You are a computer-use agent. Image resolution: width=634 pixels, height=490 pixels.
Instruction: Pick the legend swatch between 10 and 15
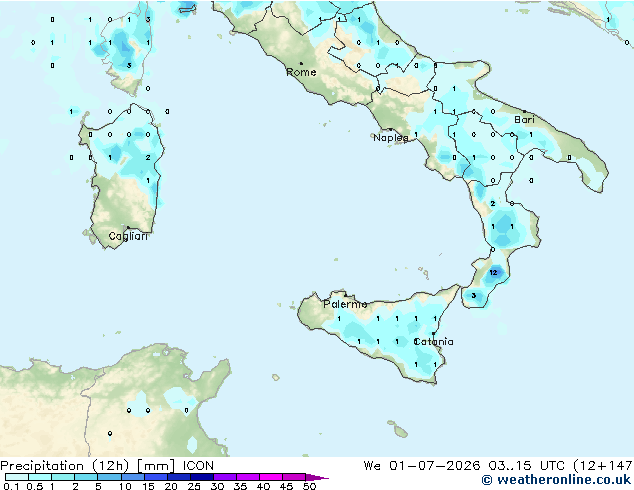tap(132, 477)
